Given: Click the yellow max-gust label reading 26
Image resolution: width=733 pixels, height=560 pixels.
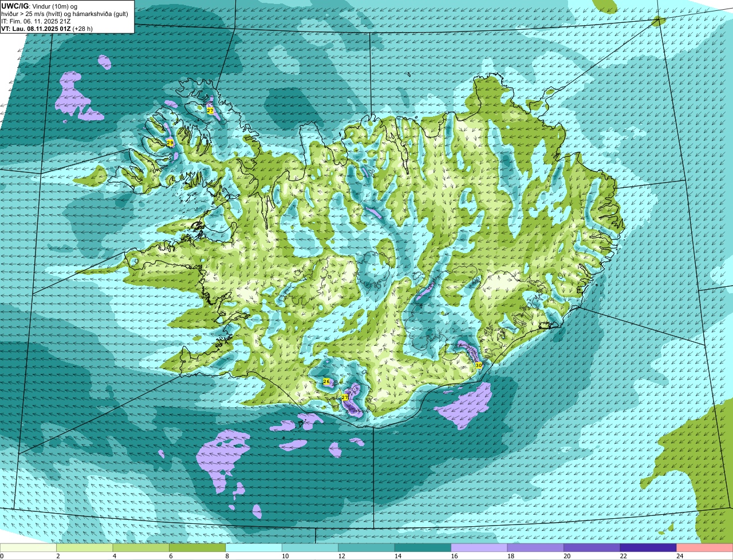Looking at the screenshot, I should click(x=326, y=381).
